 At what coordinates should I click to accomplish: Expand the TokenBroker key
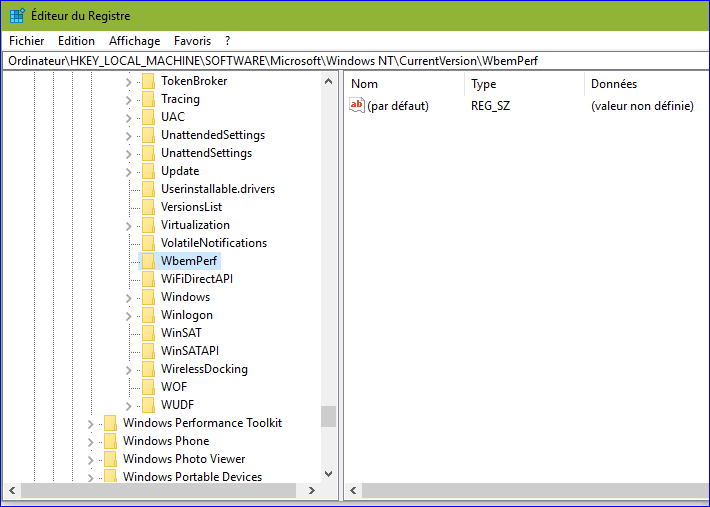[129, 82]
